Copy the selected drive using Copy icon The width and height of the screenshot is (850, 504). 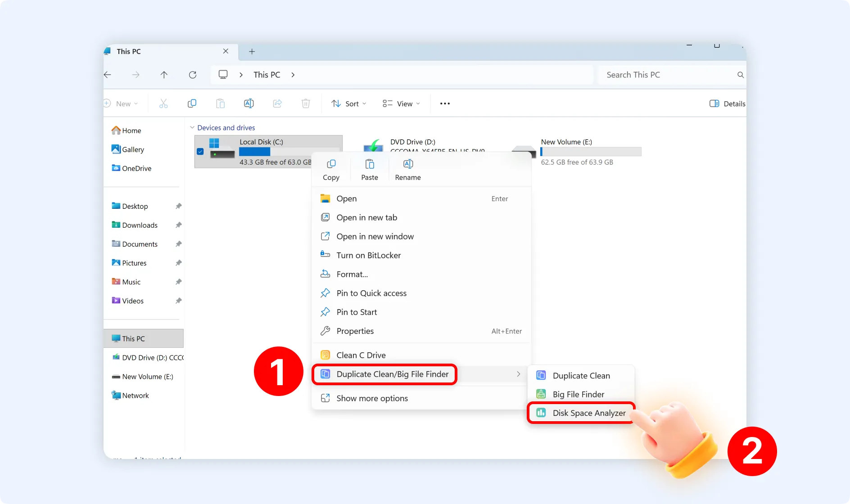tap(331, 169)
